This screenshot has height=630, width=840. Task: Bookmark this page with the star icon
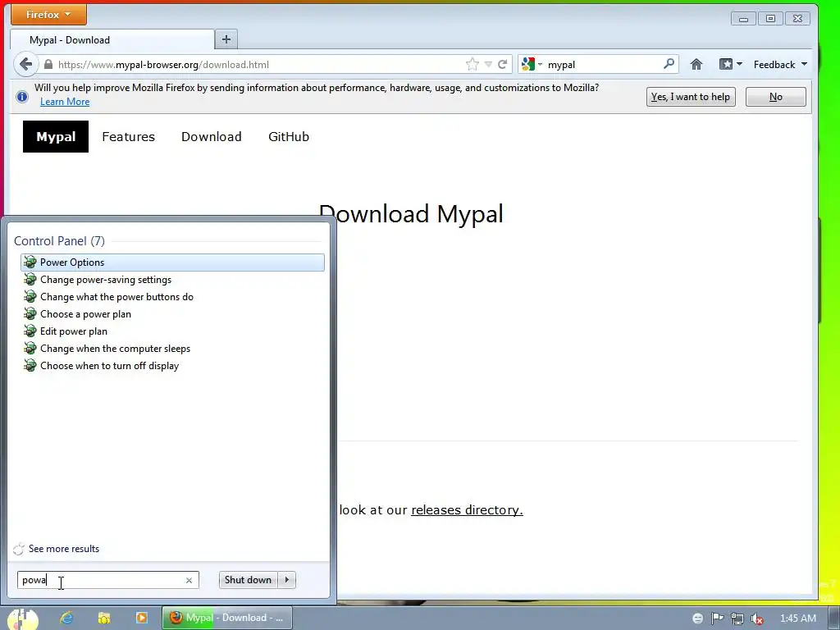point(472,64)
